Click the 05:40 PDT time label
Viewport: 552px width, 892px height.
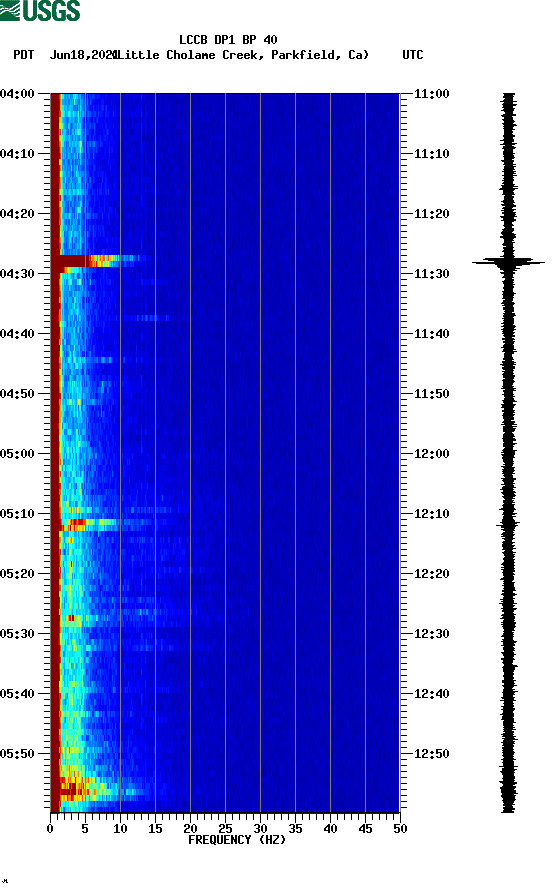(17, 693)
